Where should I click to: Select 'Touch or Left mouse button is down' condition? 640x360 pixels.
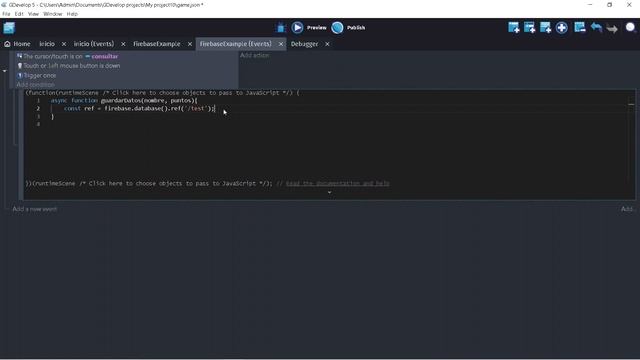tap(69, 66)
